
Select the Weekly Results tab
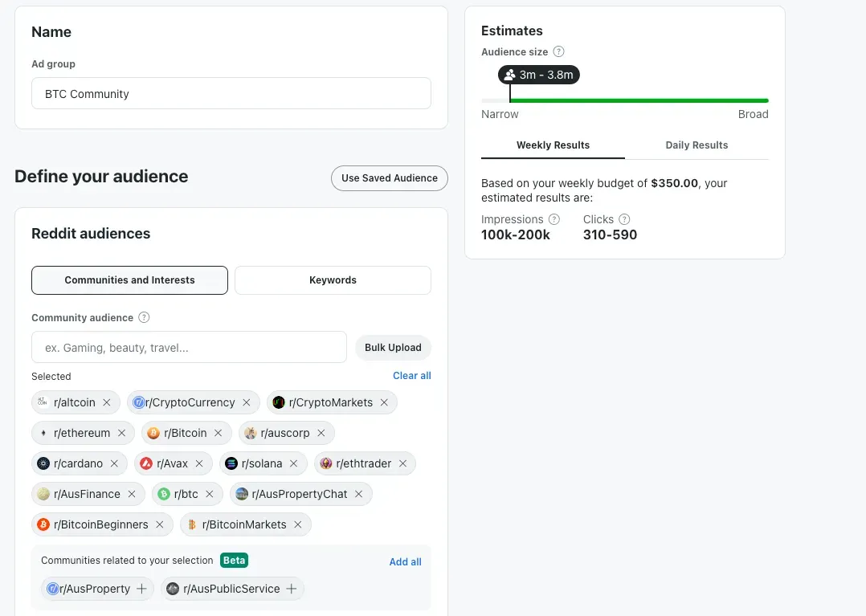click(553, 145)
